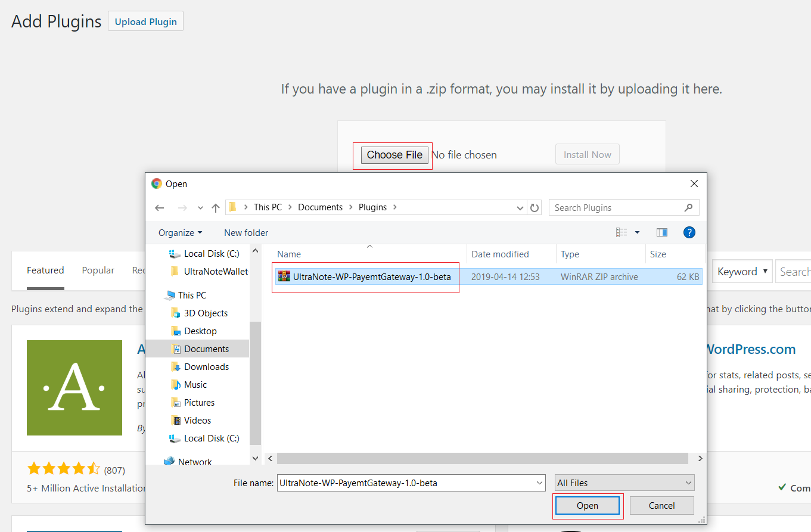Screen dimensions: 811x532
Task: Open the recent locations dropdown chevron
Action: (x=201, y=208)
